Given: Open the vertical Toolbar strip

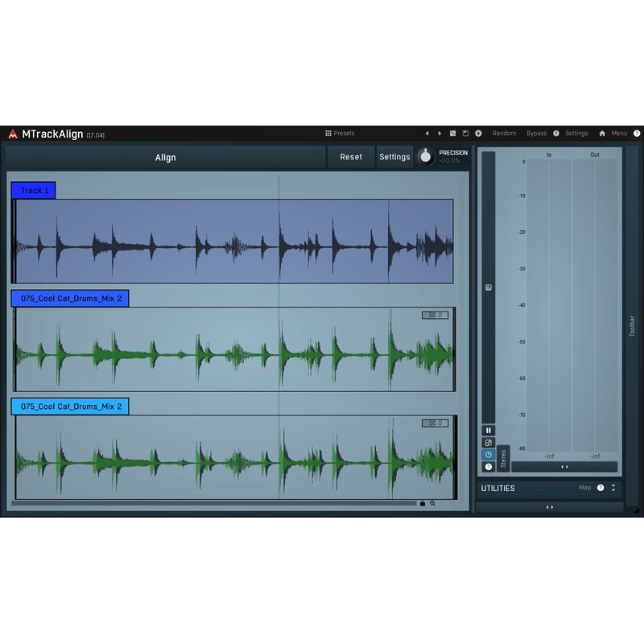Looking at the screenshot, I should coord(632,327).
